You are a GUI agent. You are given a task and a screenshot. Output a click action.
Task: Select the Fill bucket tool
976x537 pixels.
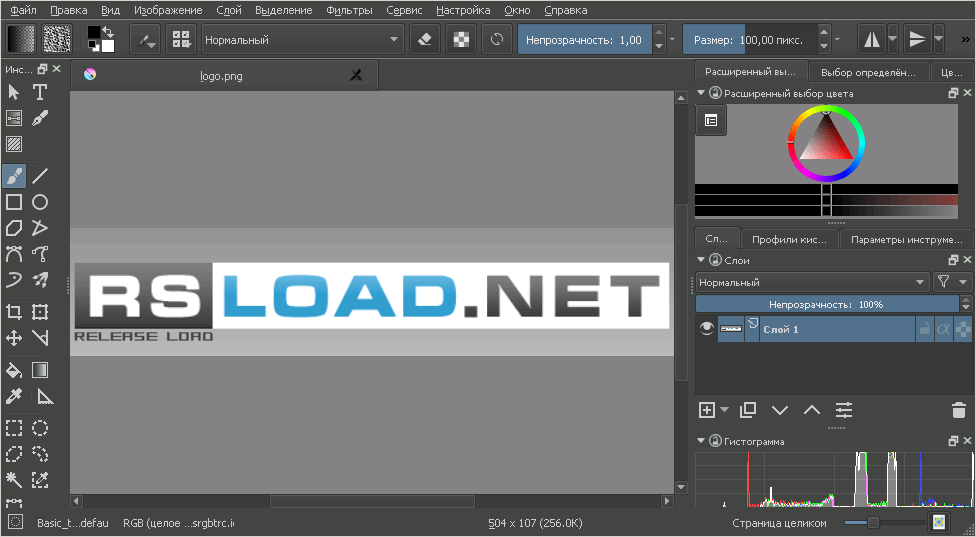(x=14, y=370)
